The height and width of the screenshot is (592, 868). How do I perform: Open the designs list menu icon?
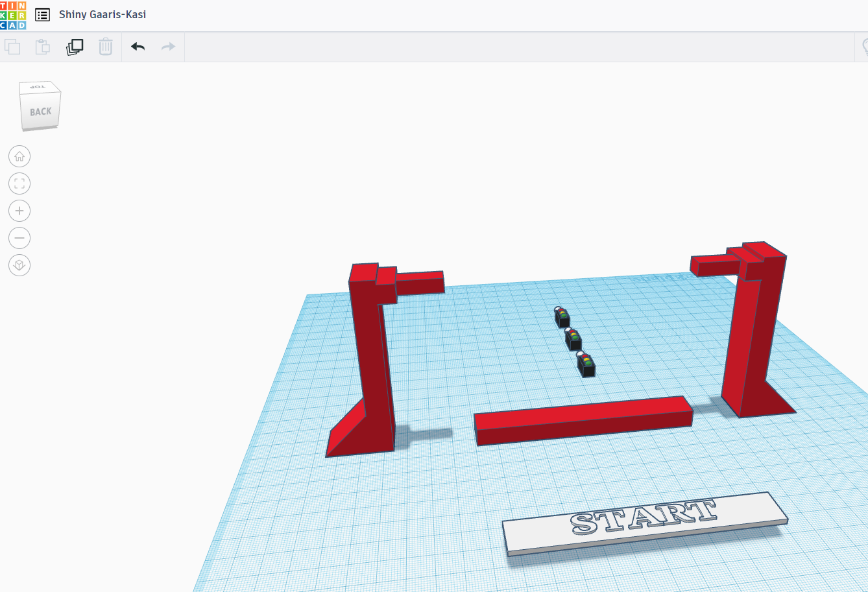[x=43, y=14]
